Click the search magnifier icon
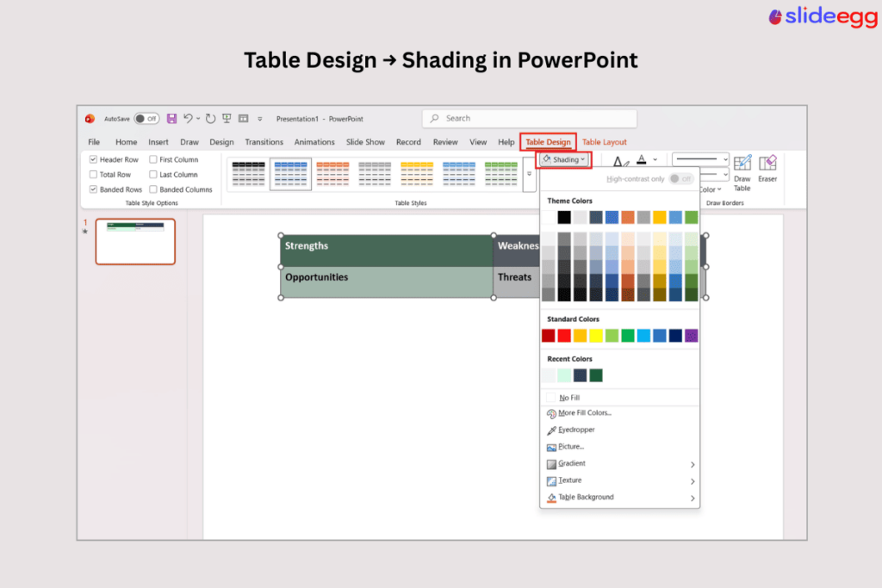This screenshot has height=588, width=882. tap(434, 119)
